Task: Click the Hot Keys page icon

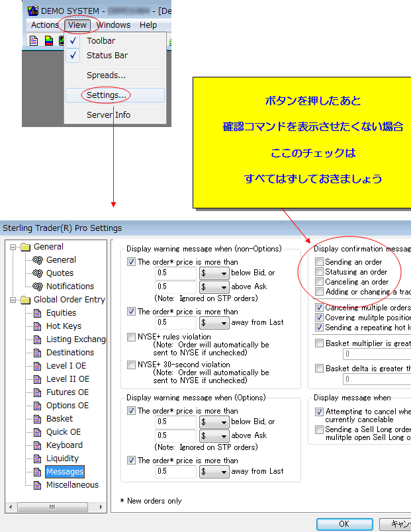Action: (38, 326)
